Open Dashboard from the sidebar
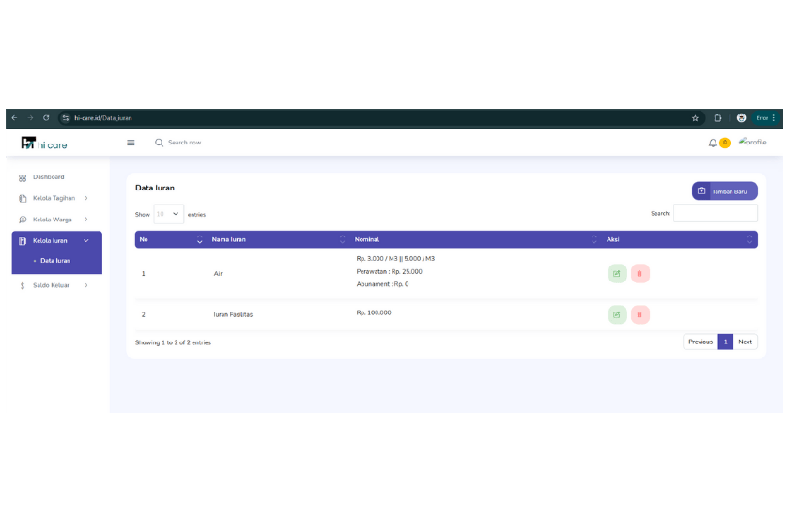Screen dimensions: 801x532 pos(49,177)
